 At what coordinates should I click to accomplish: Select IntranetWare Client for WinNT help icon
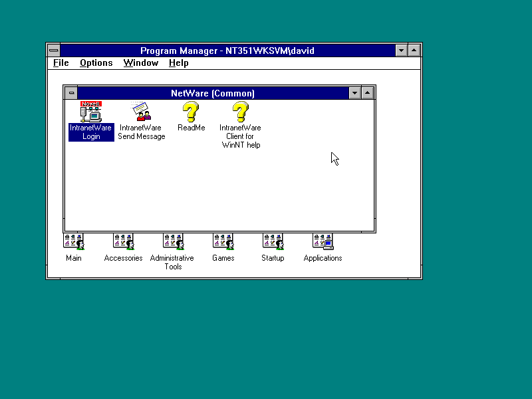tap(241, 112)
